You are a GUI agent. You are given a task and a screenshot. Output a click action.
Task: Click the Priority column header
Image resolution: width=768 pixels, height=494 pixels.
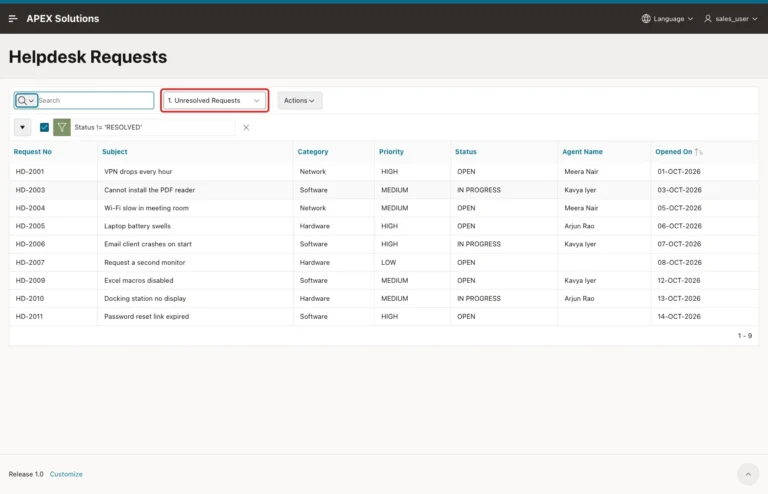pos(391,152)
